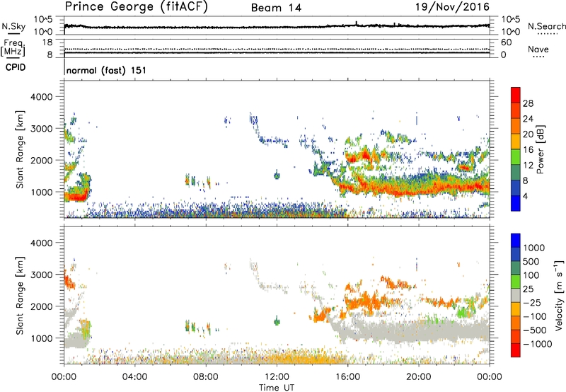Click the '25' tick on Velocity colorbar
The height and width of the screenshot is (392, 566).
[x=528, y=289]
